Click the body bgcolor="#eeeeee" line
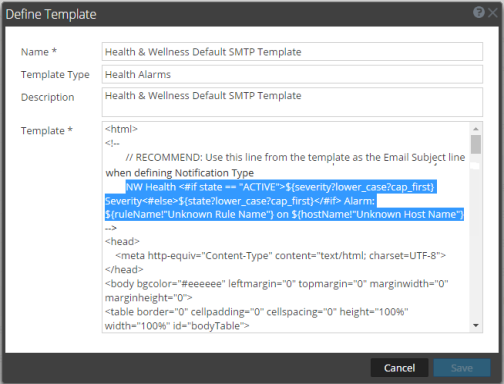 coord(277,284)
